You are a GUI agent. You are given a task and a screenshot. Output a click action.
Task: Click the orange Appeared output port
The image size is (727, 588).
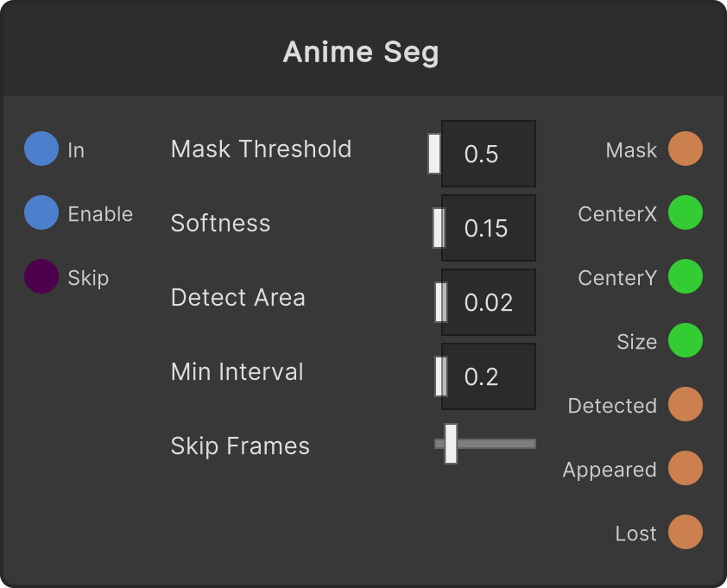(686, 468)
